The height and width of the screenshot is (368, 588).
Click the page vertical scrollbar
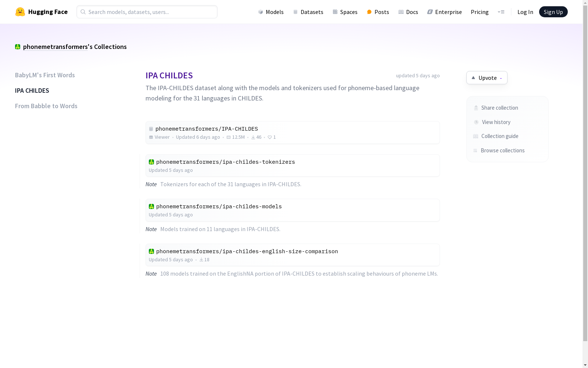click(585, 173)
